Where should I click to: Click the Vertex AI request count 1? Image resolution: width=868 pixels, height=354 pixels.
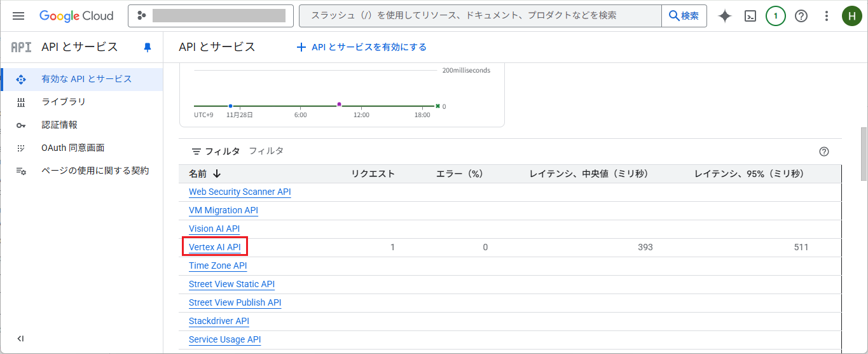point(392,247)
